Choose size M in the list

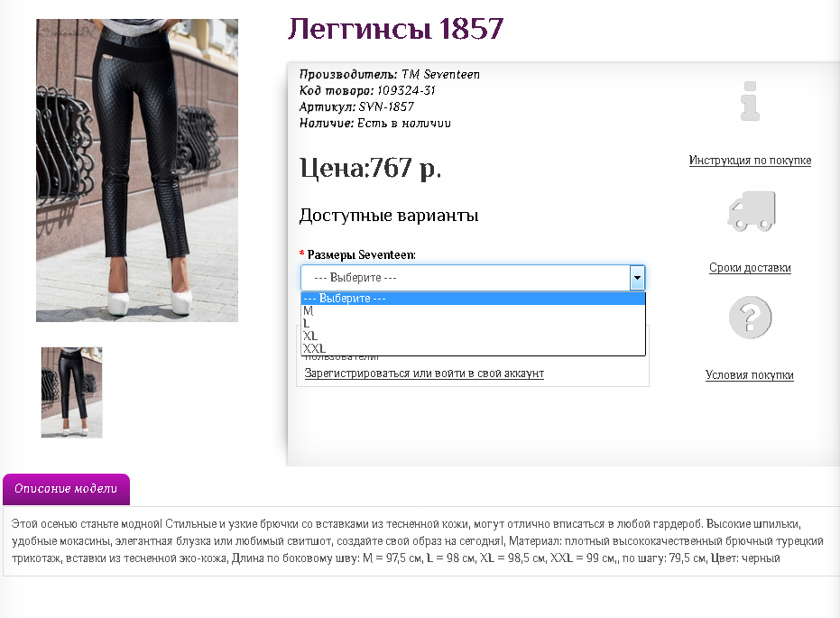pyautogui.click(x=473, y=310)
